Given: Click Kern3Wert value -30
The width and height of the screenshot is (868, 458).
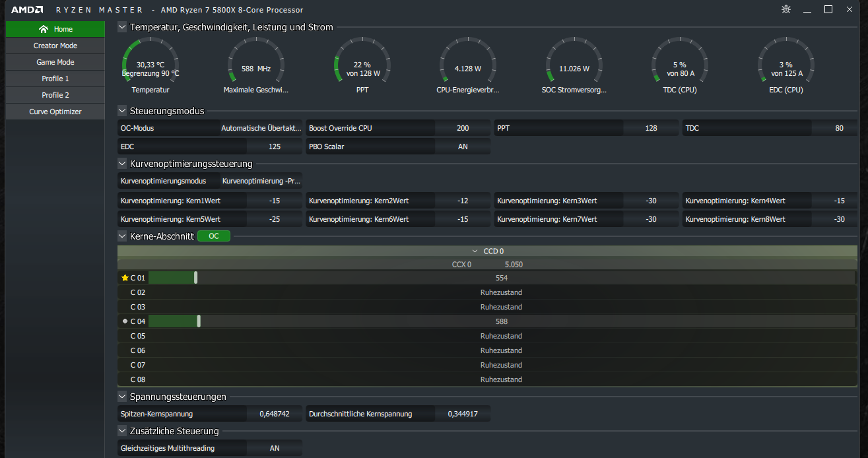Looking at the screenshot, I should click(x=651, y=201).
